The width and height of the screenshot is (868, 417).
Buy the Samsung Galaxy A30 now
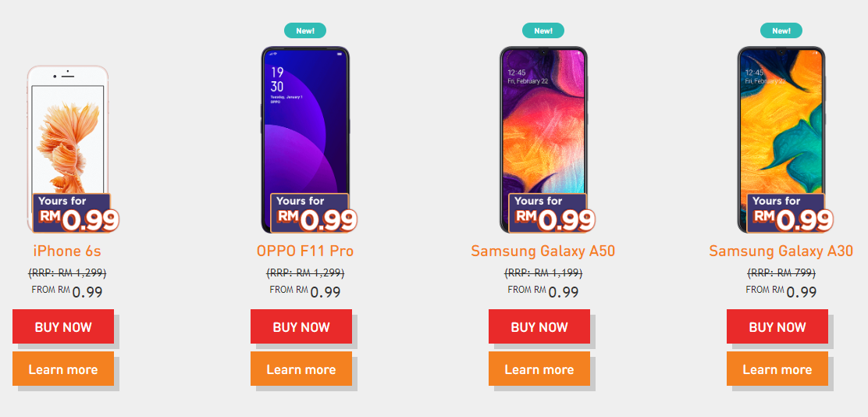pos(777,326)
